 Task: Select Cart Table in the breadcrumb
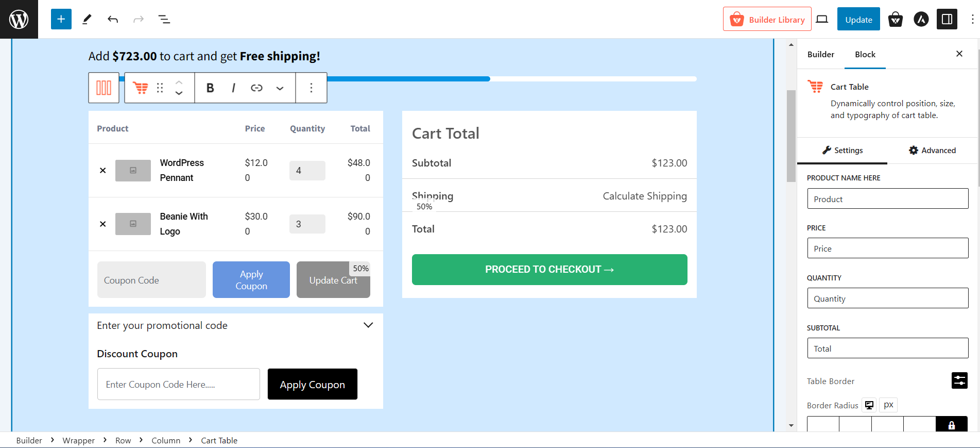[219, 440]
